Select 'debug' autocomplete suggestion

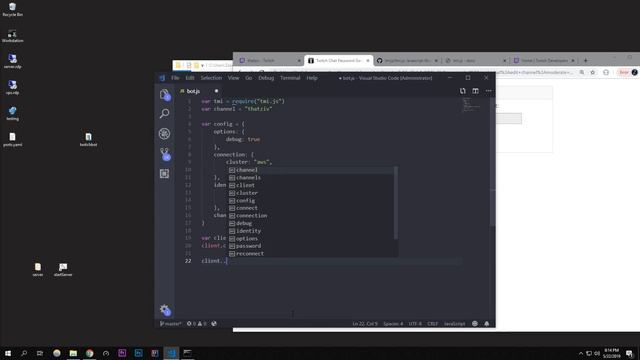pos(313,223)
